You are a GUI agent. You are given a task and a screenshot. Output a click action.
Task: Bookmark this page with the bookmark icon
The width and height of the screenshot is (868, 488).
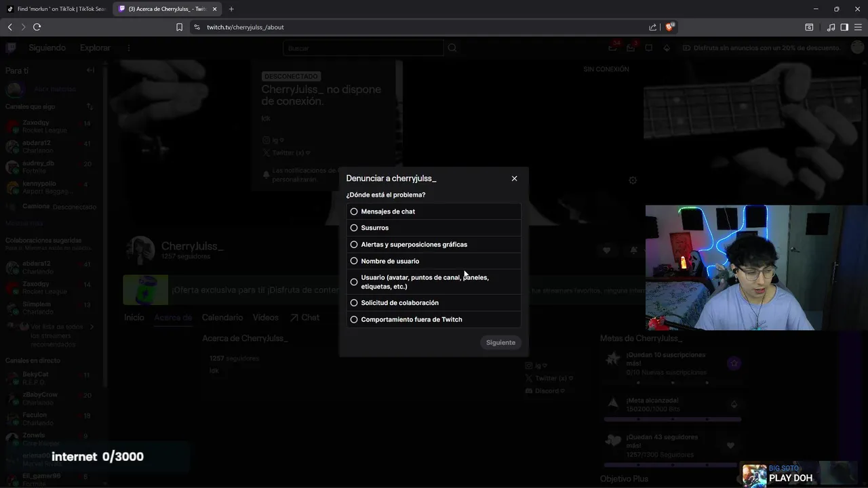pyautogui.click(x=179, y=27)
